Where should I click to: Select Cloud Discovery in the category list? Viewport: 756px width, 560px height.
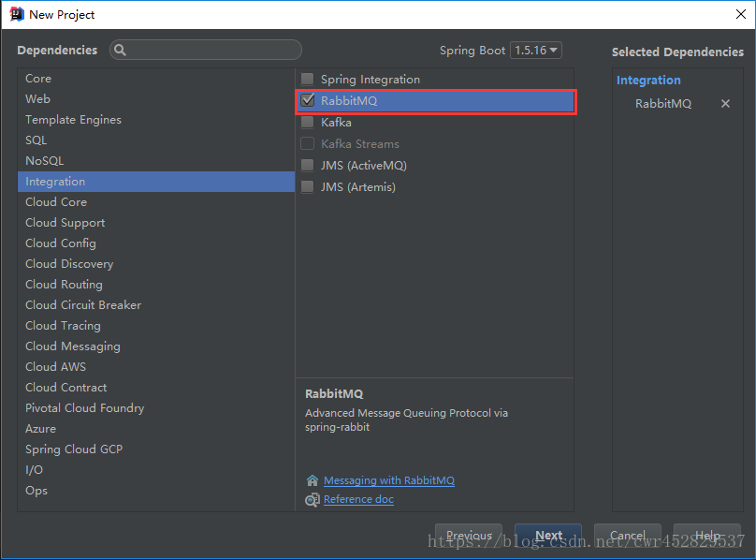point(155,263)
